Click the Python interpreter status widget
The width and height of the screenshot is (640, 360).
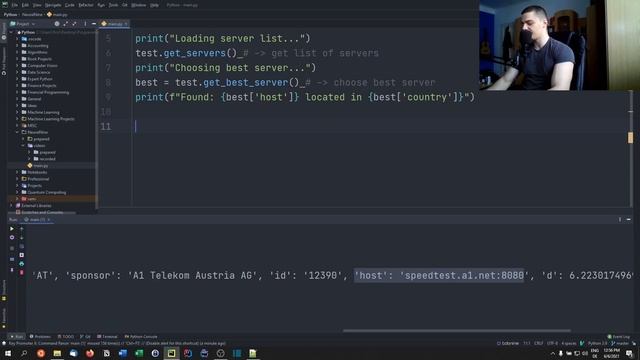coord(597,343)
